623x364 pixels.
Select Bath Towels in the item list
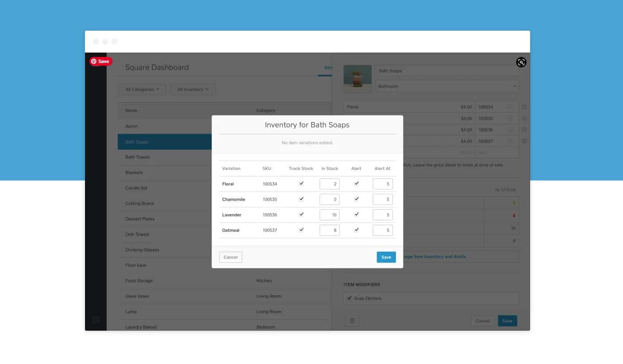click(165, 157)
